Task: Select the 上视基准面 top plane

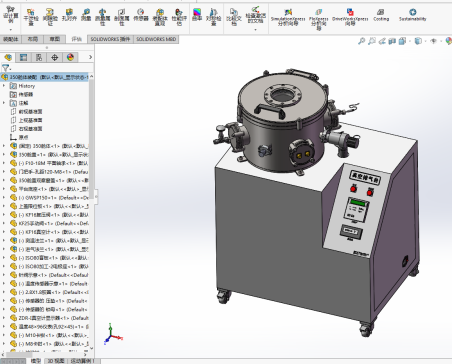Action: pyautogui.click(x=30, y=120)
